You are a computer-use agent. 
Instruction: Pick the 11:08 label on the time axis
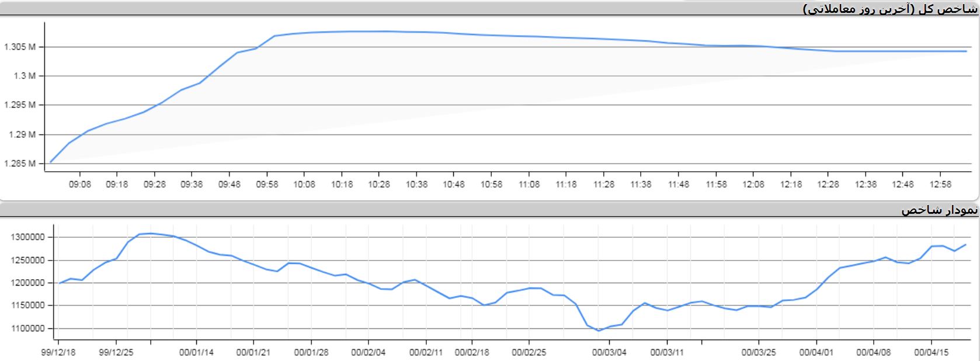pos(529,185)
